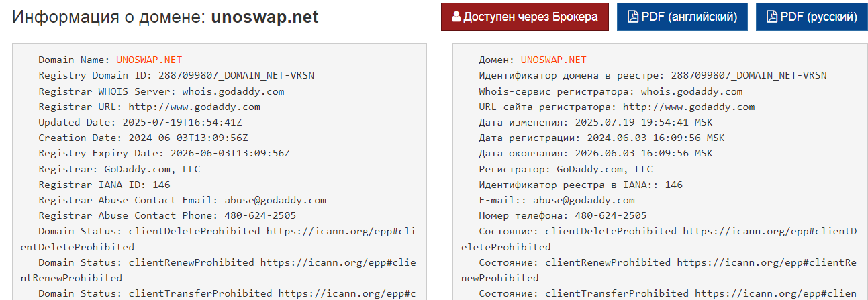The width and height of the screenshot is (868, 300).
Task: Download the PDF (английский) report
Action: [682, 17]
